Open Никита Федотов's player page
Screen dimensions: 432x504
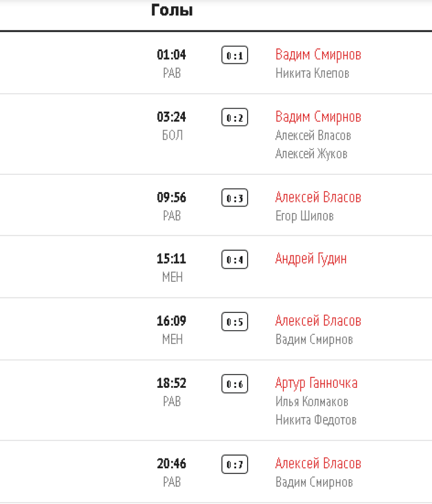point(316,419)
